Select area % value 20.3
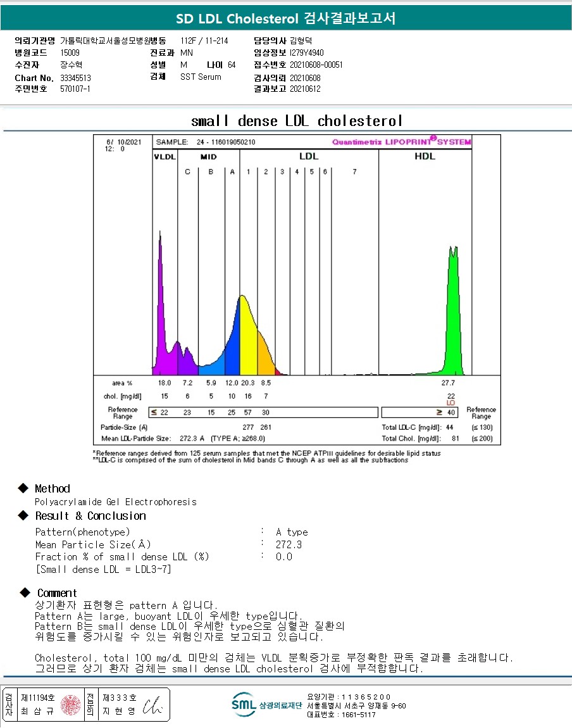 [248, 383]
